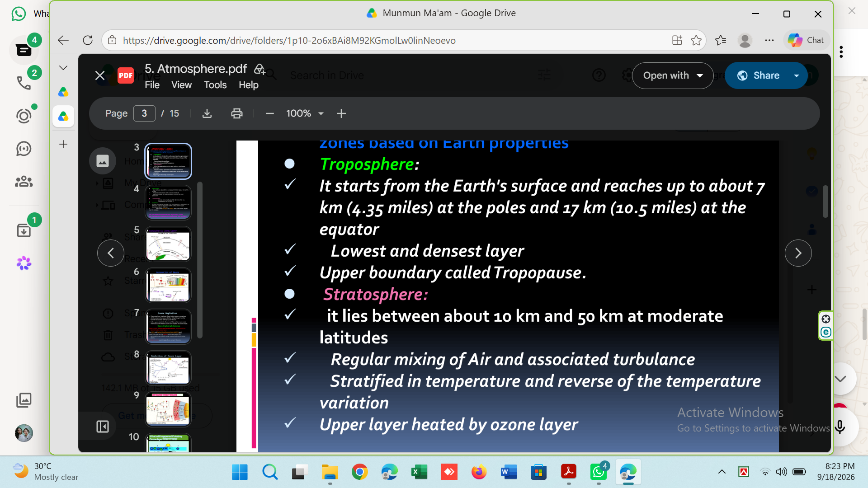868x488 pixels.
Task: Toggle the thumbnail sidebar panel
Action: pyautogui.click(x=103, y=427)
